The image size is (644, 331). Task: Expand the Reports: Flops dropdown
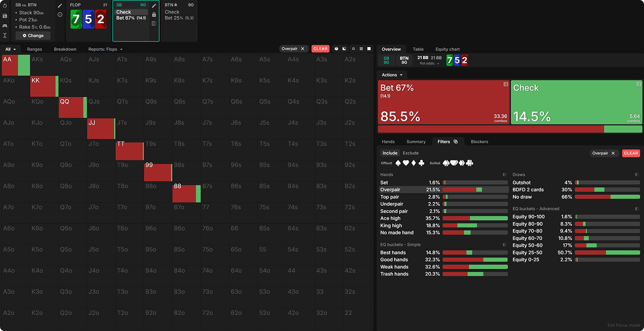click(x=106, y=49)
